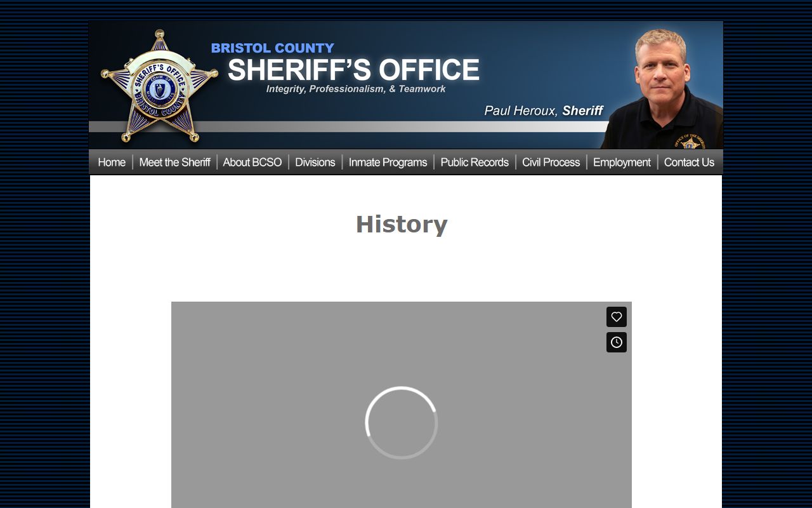The image size is (812, 508).
Task: Click the loading video player area
Action: pyautogui.click(x=402, y=404)
